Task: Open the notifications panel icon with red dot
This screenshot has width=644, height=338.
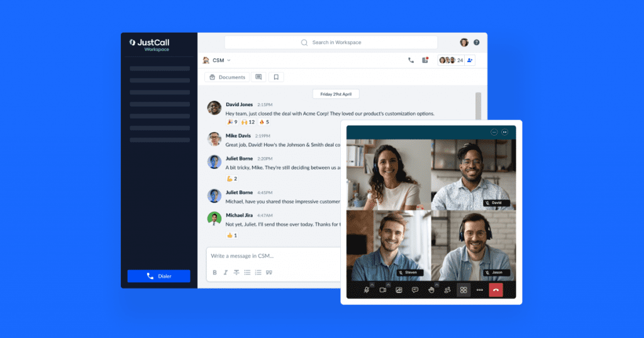Action: coord(425,60)
